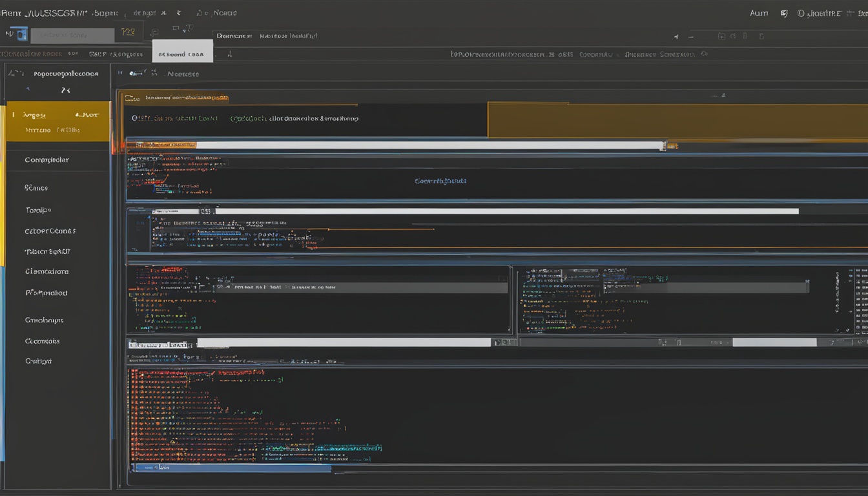The image size is (868, 496).
Task: Open the "Torajpe" sidebar entry
Action: click(38, 210)
